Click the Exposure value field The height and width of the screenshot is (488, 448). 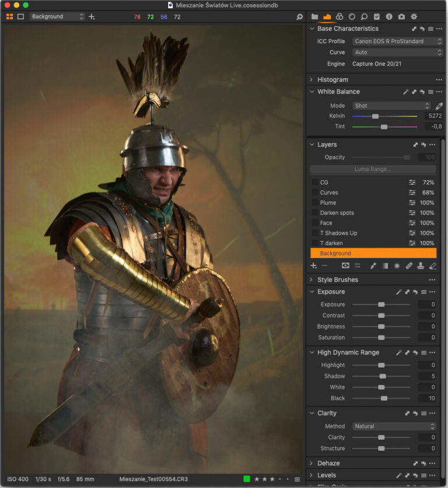click(426, 304)
